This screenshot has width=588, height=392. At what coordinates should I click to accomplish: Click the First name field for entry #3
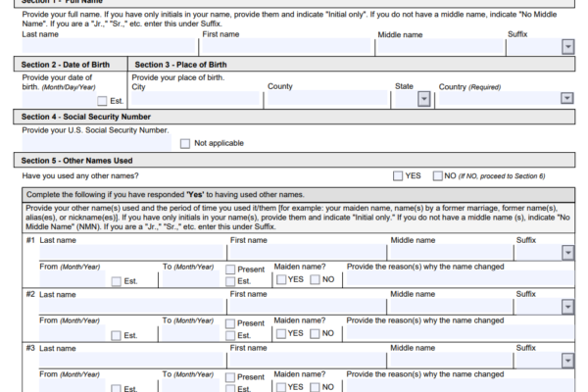(x=308, y=361)
